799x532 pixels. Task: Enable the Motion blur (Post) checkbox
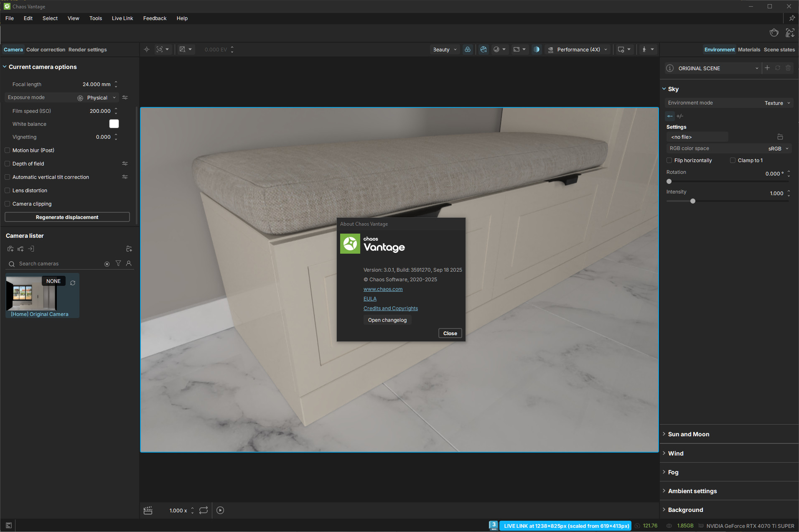8,150
